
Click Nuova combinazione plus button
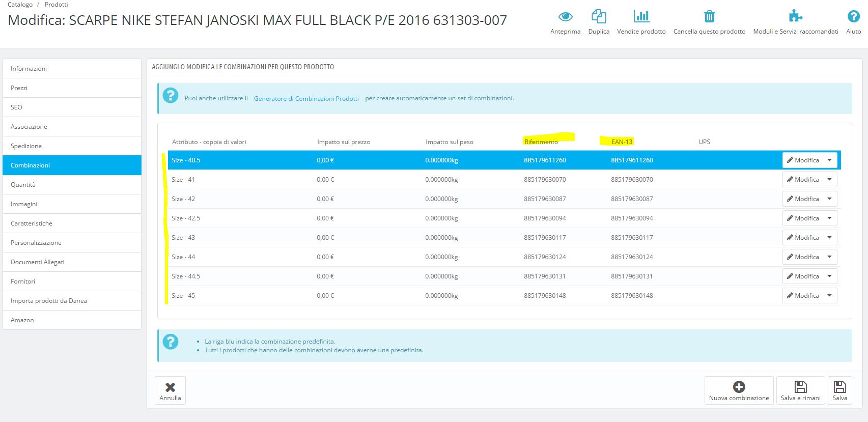tap(739, 390)
